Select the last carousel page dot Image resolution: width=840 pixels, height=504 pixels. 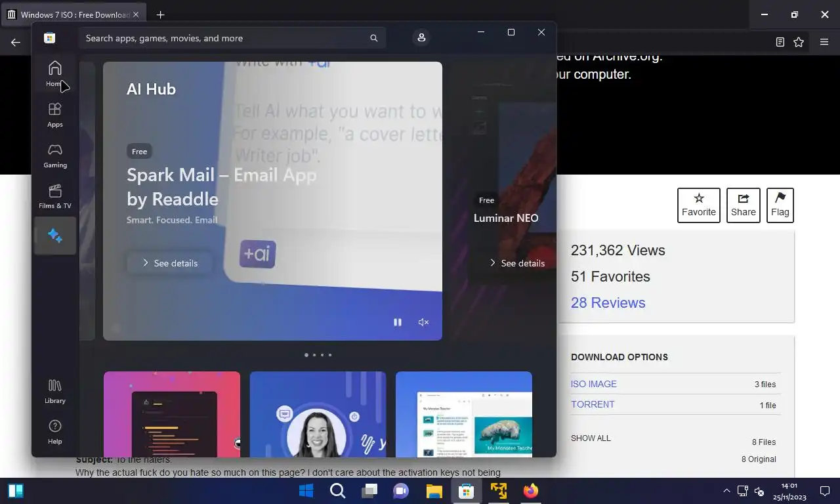point(330,355)
